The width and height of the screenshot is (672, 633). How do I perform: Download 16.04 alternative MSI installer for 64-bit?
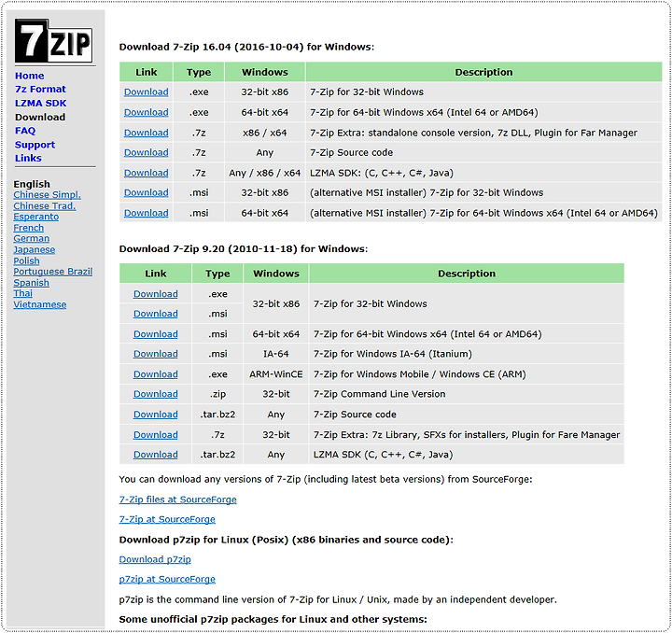click(147, 213)
